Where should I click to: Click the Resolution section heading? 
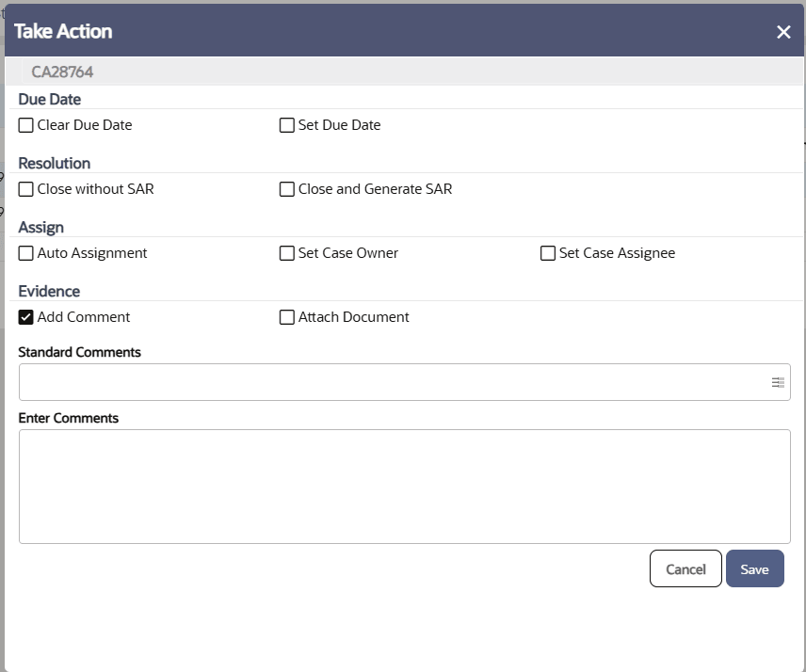coord(55,163)
